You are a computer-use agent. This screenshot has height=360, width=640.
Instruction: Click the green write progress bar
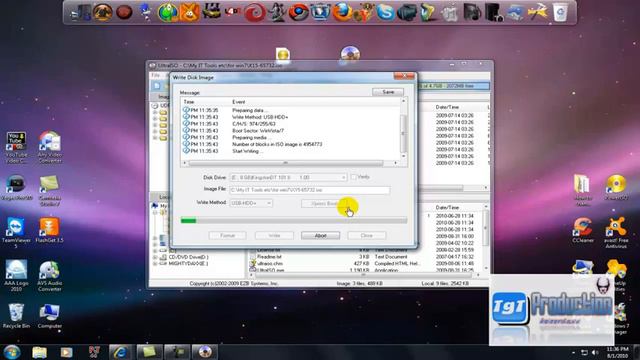click(x=294, y=220)
